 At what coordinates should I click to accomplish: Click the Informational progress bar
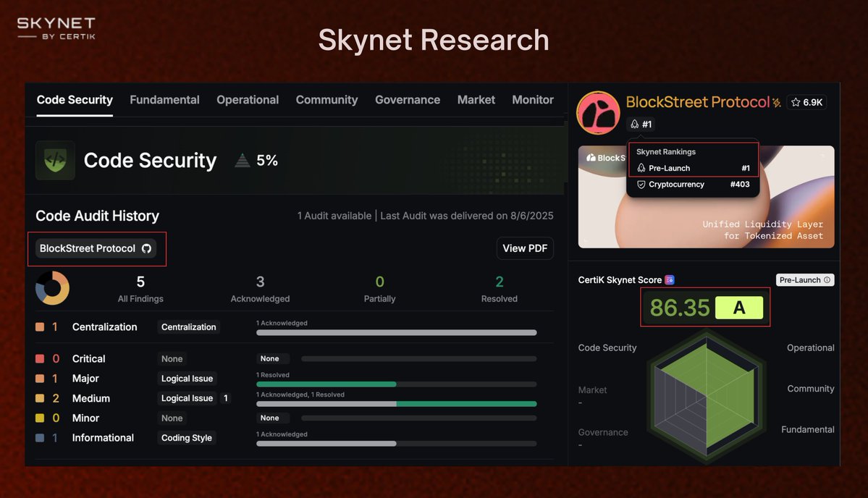pyautogui.click(x=397, y=444)
